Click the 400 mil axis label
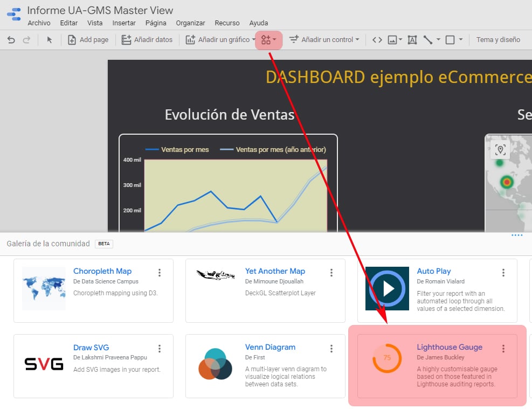532x409 pixels. coord(132,160)
